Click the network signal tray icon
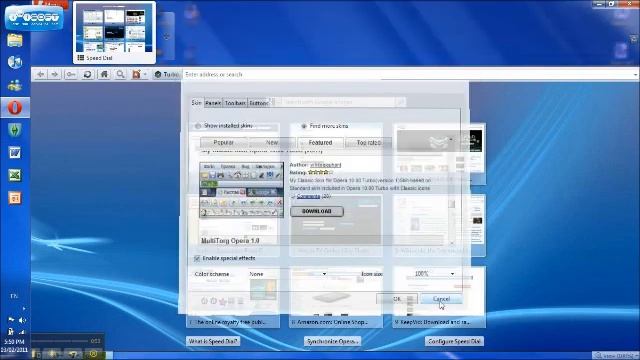The height and width of the screenshot is (360, 640). pyautogui.click(x=22, y=331)
